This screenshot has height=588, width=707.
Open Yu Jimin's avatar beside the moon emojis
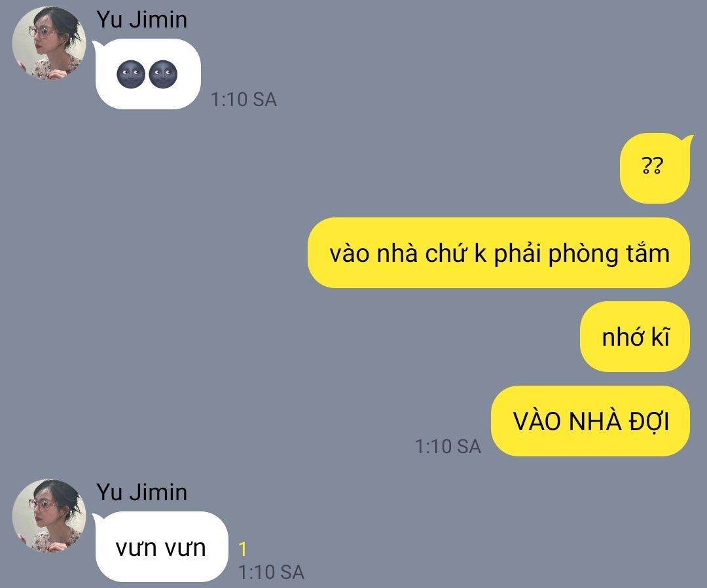point(48,43)
